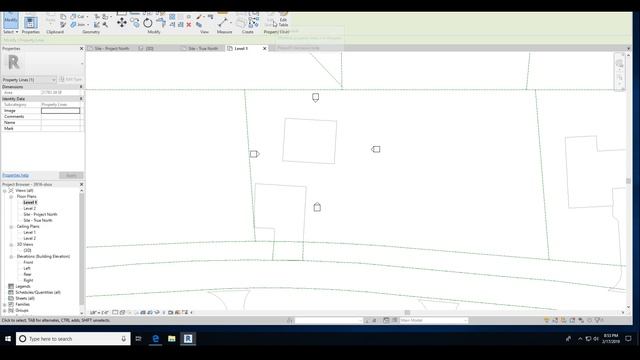
Task: Close the Properties palette
Action: 81,49
